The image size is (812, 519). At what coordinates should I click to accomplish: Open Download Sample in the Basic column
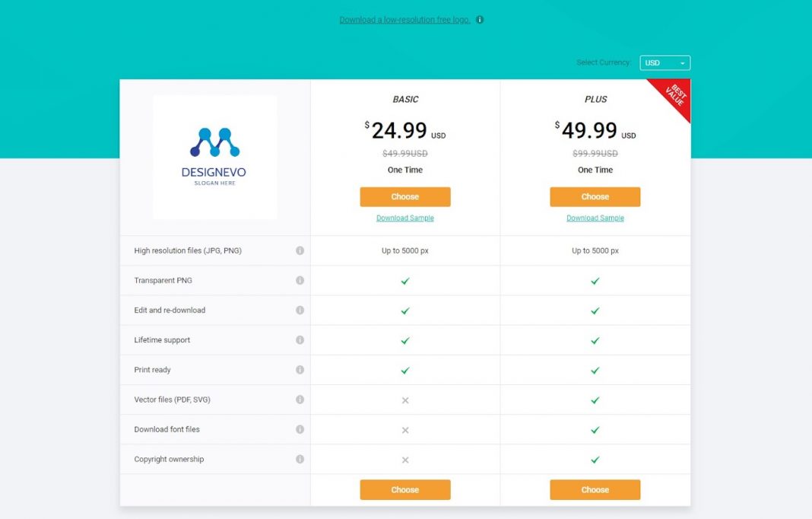pos(404,218)
